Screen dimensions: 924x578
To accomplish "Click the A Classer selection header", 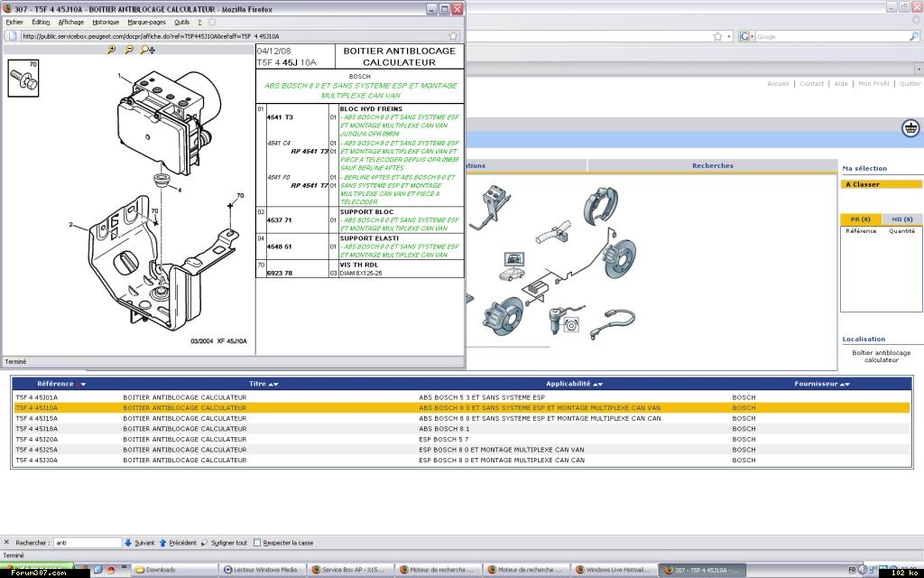I will pos(881,184).
